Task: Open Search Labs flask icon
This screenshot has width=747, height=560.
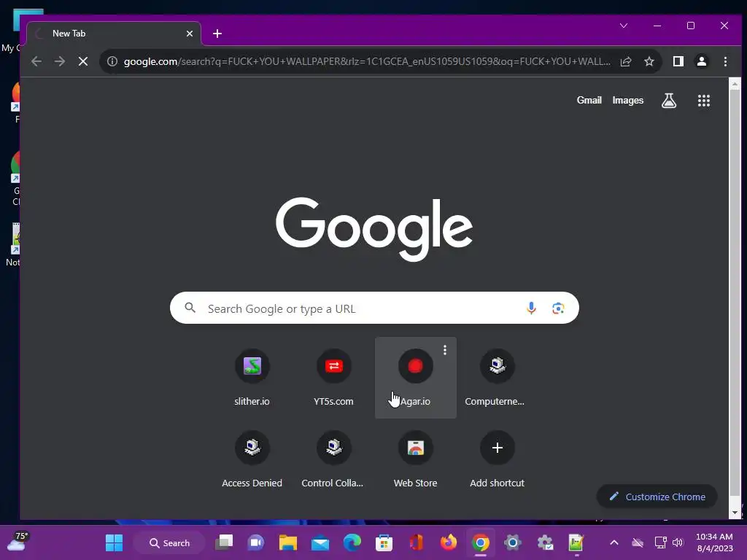Action: 669,101
